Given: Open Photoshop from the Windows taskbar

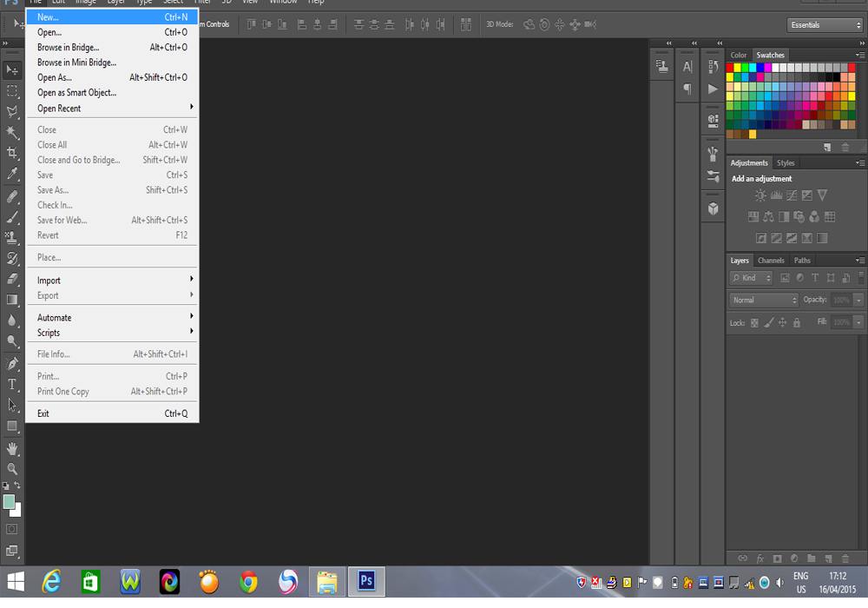Looking at the screenshot, I should click(x=366, y=581).
